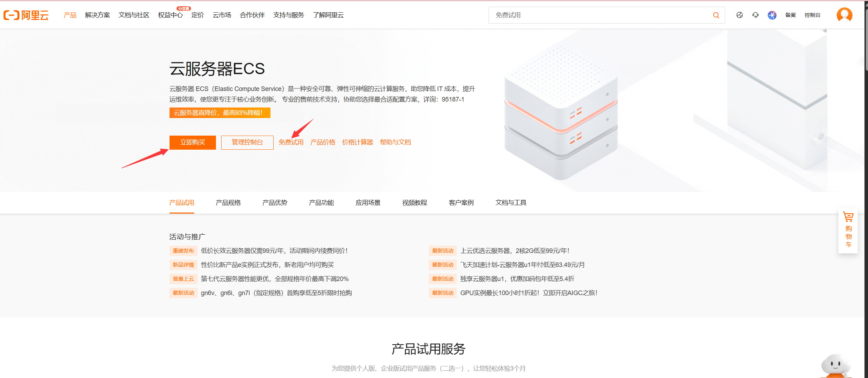The height and width of the screenshot is (378, 868).
Task: Click the 管理控制台 button
Action: (247, 142)
